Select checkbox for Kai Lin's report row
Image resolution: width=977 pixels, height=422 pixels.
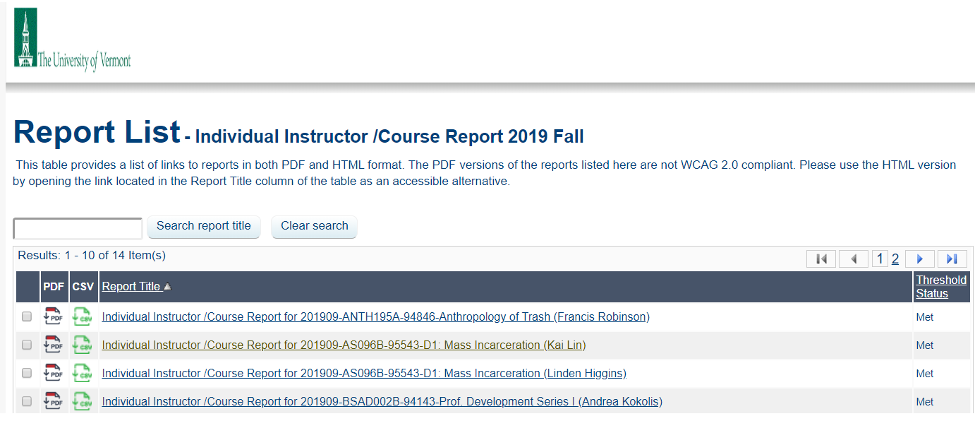[27, 345]
